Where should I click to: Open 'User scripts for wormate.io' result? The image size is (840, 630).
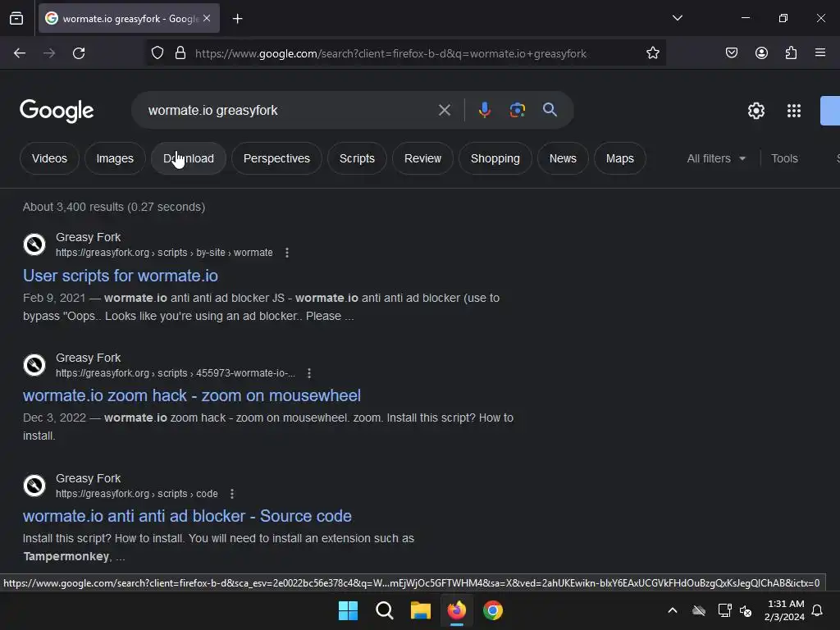121,276
